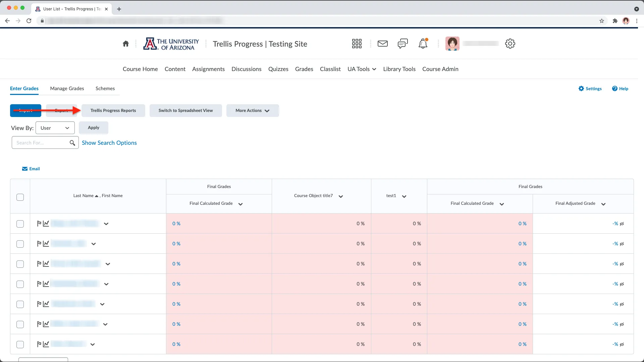This screenshot has height=362, width=644.
Task: Check the second student row checkbox
Action: pyautogui.click(x=20, y=244)
